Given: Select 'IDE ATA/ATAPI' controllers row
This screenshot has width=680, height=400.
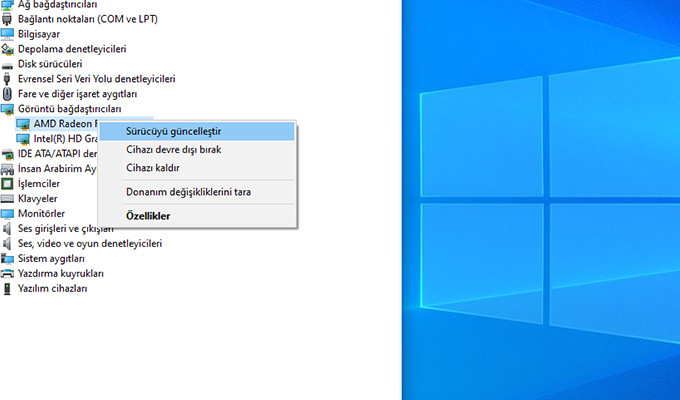Looking at the screenshot, I should (57, 154).
